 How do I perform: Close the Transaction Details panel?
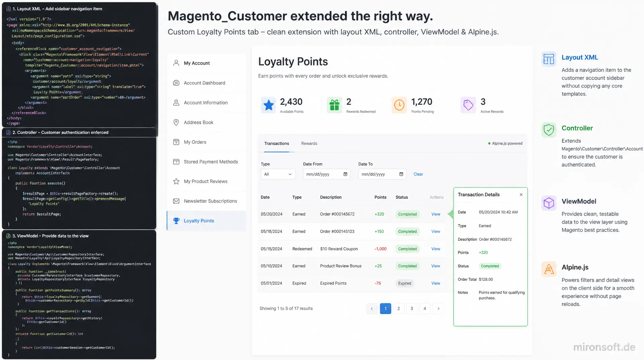click(x=521, y=194)
